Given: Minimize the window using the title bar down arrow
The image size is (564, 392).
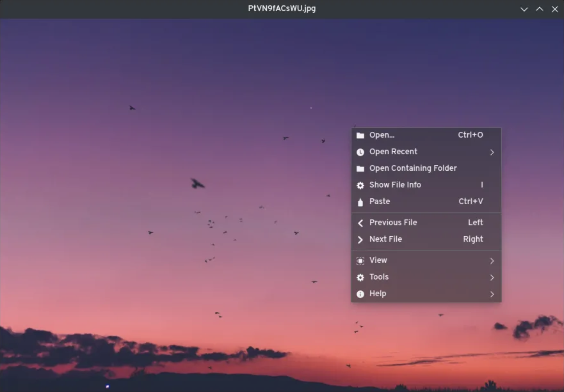Looking at the screenshot, I should (524, 9).
